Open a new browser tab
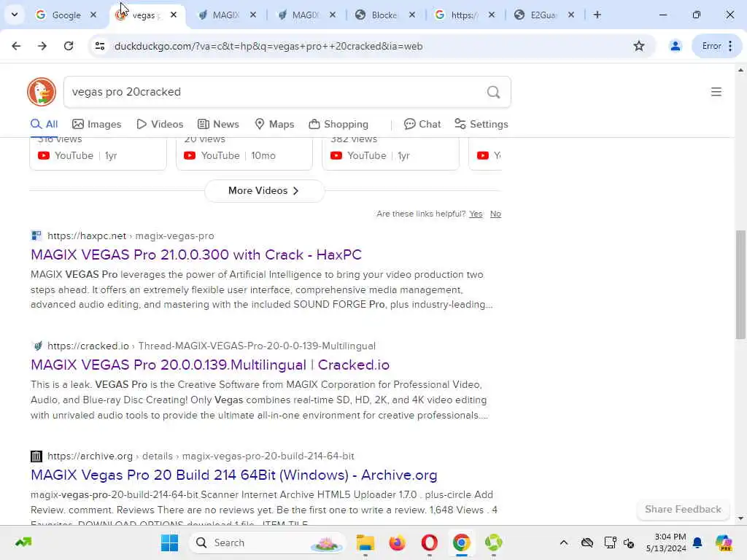Image resolution: width=747 pixels, height=560 pixels. 597,15
